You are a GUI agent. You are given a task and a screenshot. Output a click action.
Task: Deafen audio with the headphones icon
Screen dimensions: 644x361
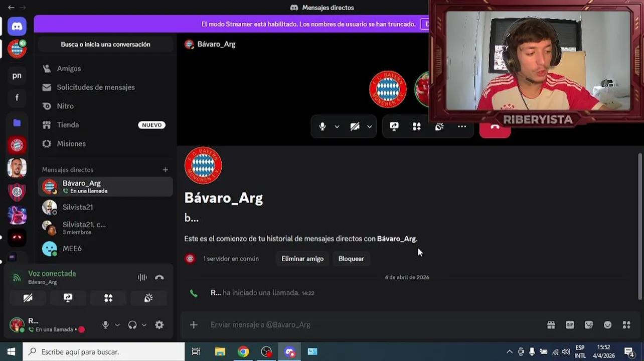131,325
